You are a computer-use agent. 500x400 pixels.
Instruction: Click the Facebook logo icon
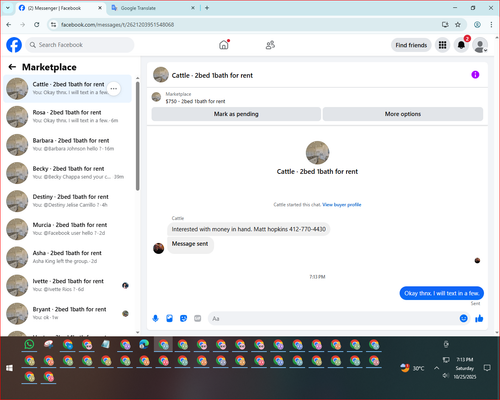click(14, 45)
